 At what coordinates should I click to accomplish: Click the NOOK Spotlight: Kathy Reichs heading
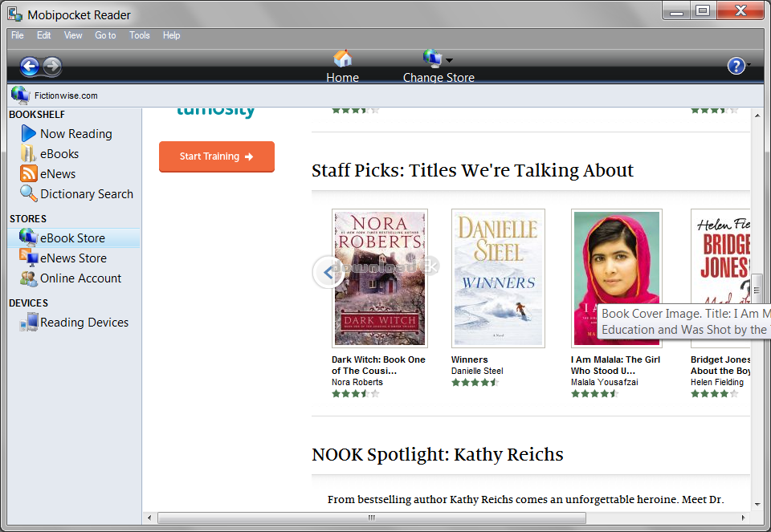(438, 454)
